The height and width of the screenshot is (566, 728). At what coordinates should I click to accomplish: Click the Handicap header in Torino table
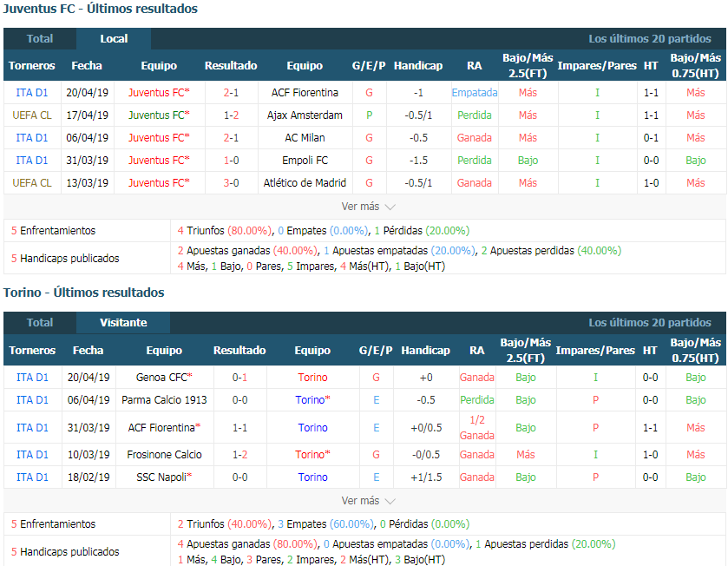(426, 350)
